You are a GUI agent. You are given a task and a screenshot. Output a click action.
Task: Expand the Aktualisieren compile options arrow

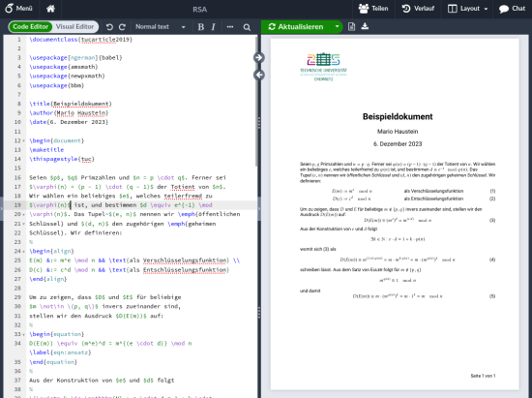[337, 26]
